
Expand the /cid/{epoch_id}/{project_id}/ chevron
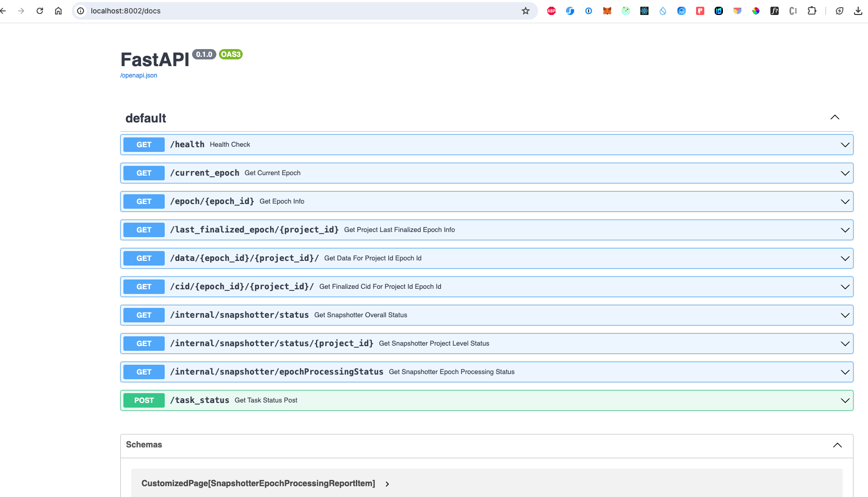(x=845, y=287)
